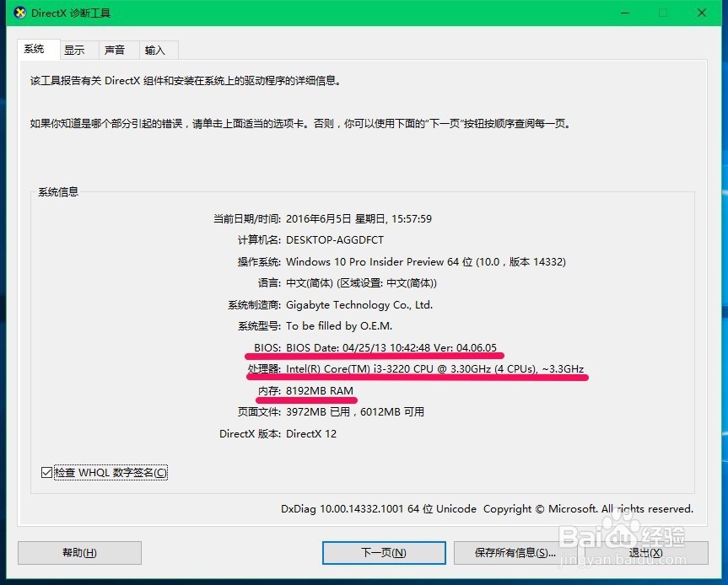Click the 3972MB 已用 page file value
Screen dimensions: 728x585
pos(318,412)
